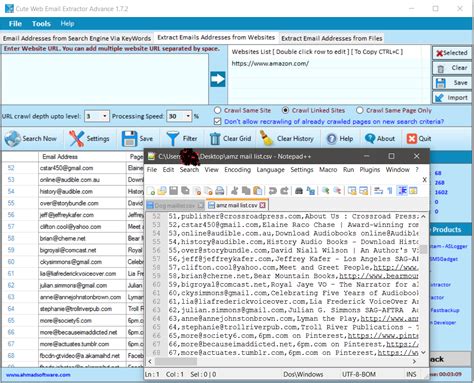Click the Email Address column header
474x383 pixels.
[x=82, y=157]
